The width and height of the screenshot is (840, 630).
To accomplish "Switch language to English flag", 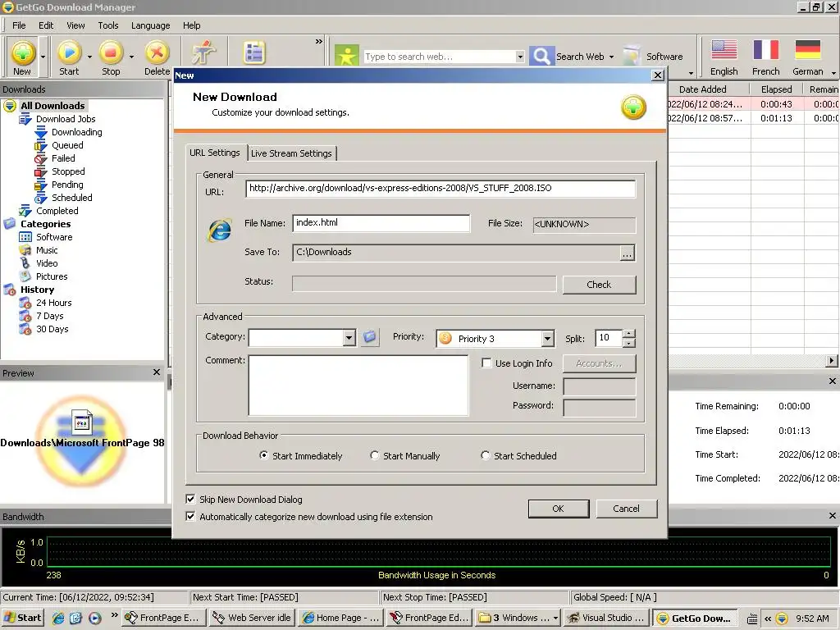I will pos(724,50).
